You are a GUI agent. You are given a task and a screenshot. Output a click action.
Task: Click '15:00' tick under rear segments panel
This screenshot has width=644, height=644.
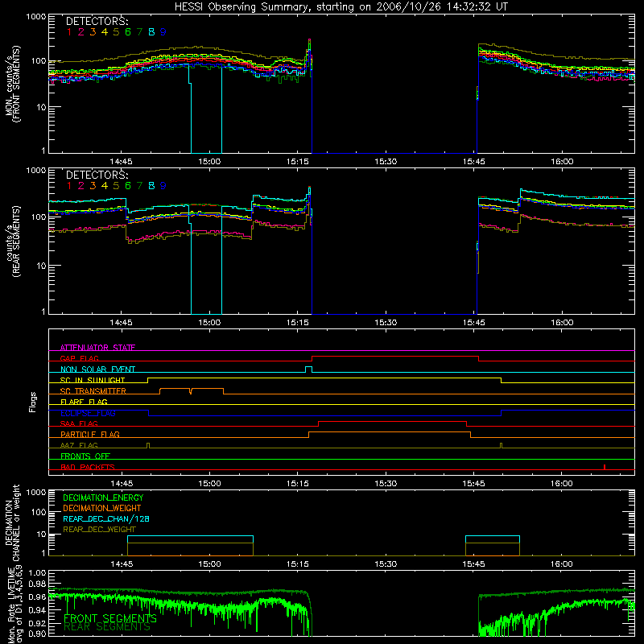coord(209,323)
